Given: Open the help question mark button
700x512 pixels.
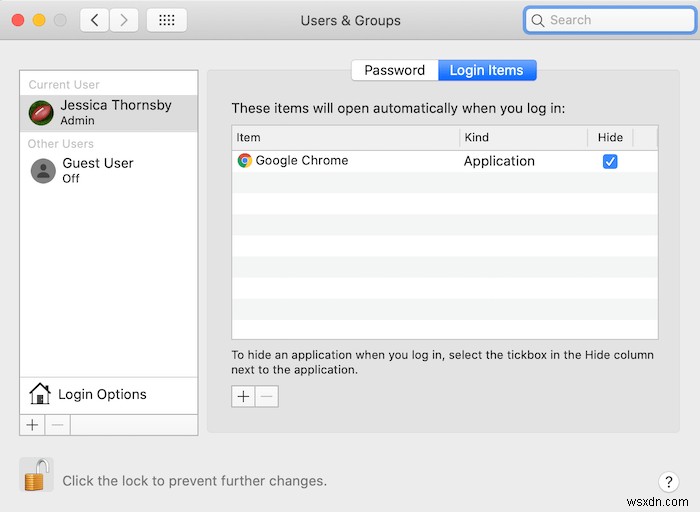Looking at the screenshot, I should coord(669,481).
